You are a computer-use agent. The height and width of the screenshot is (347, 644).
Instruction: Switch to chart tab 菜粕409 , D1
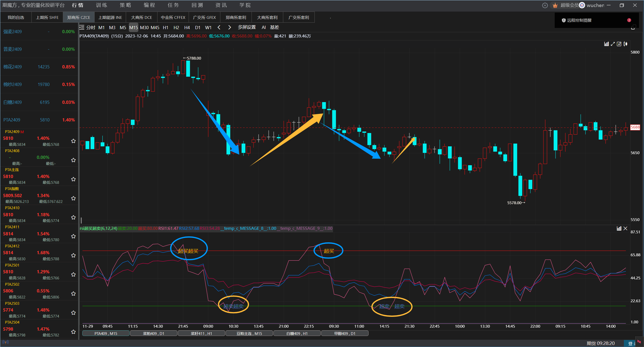click(153, 333)
